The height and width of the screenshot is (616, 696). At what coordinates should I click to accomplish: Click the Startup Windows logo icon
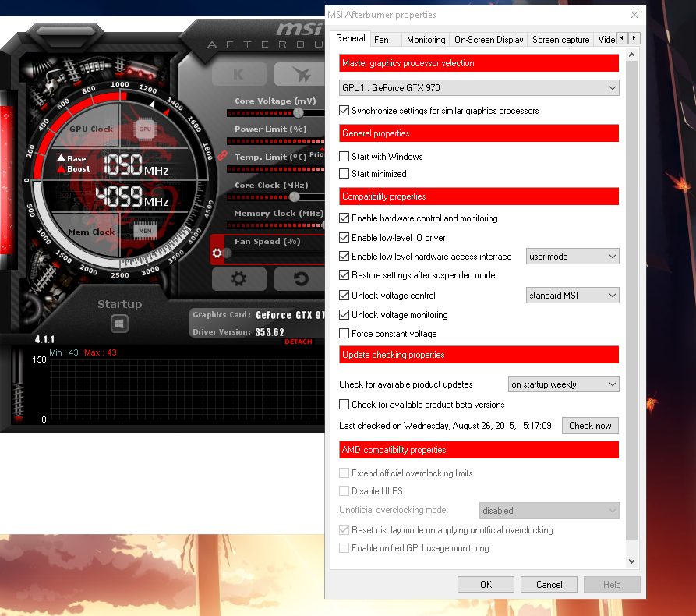119,324
